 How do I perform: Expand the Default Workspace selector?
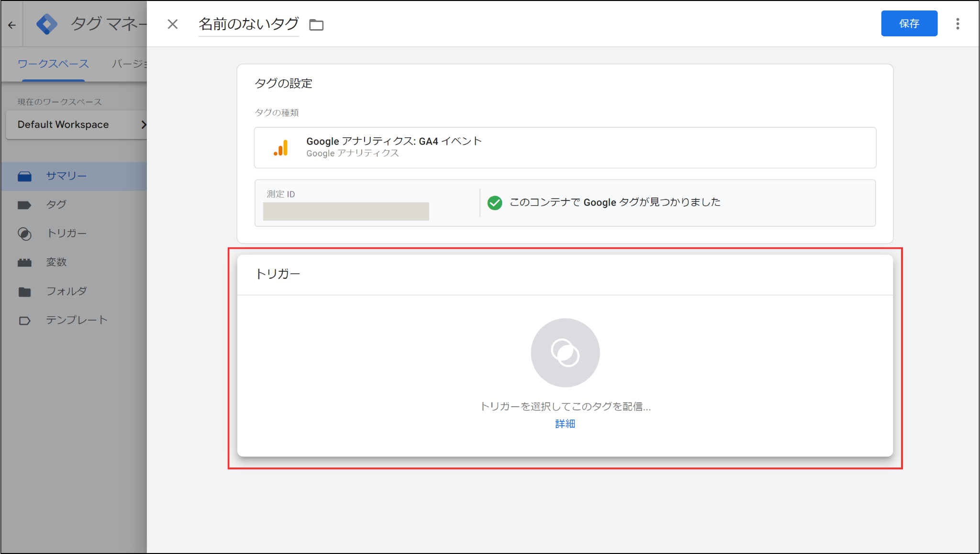tap(77, 125)
